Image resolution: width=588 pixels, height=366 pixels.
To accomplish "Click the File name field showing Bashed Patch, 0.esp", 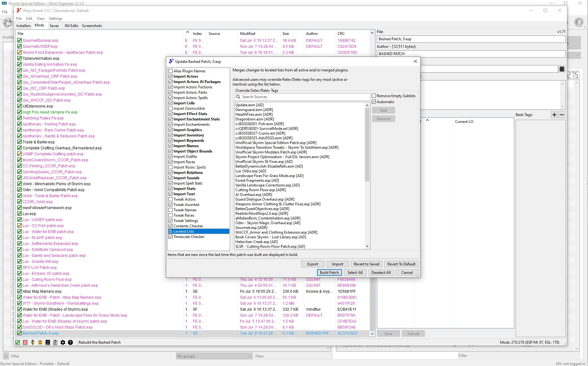I will (x=471, y=39).
